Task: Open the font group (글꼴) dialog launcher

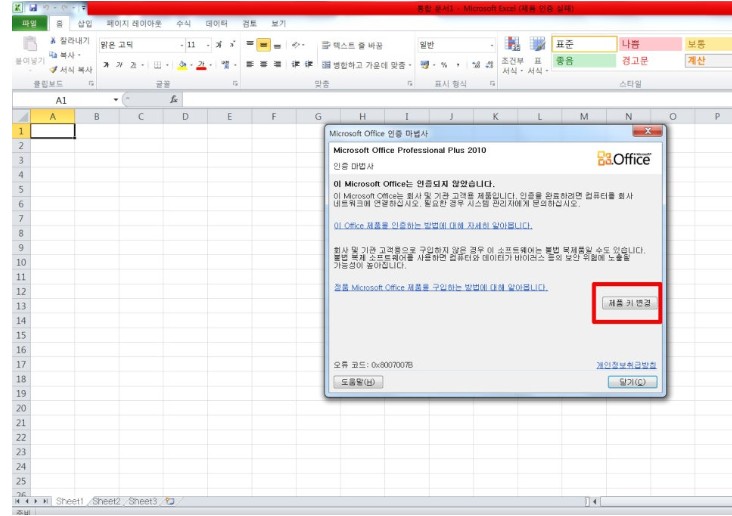Action: (x=235, y=84)
